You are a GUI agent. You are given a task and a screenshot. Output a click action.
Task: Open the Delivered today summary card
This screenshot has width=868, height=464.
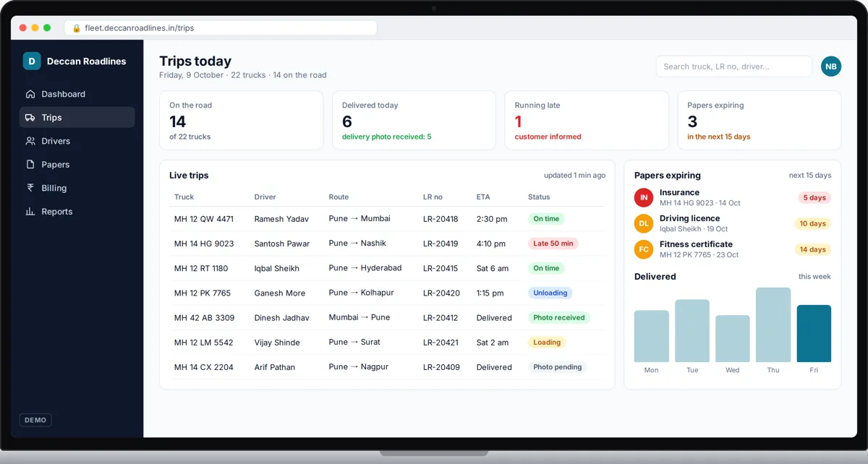click(414, 120)
